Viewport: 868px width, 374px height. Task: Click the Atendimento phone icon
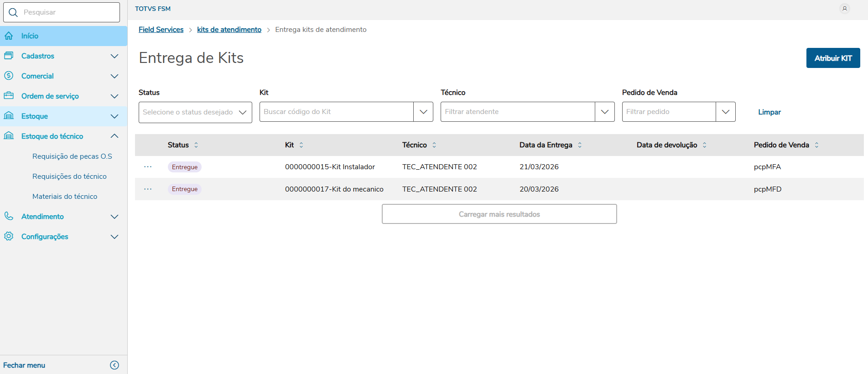pos(9,216)
